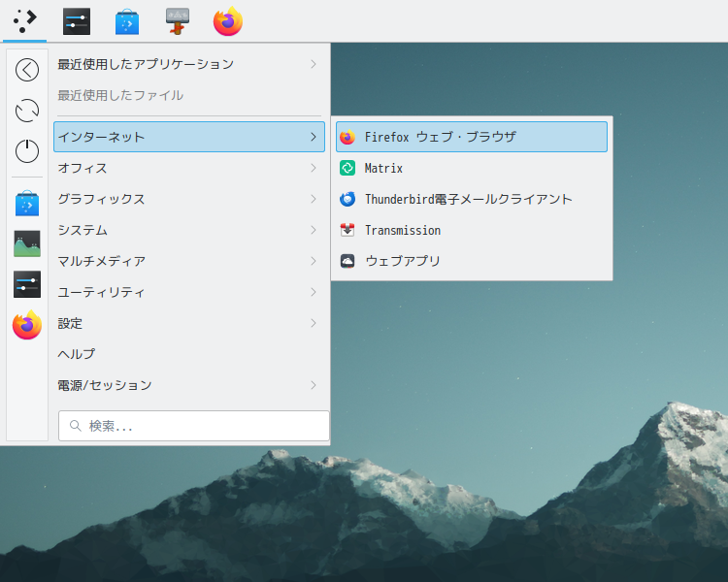This screenshot has width=728, height=582.
Task: Select the グラフィックス category label
Action: [101, 199]
